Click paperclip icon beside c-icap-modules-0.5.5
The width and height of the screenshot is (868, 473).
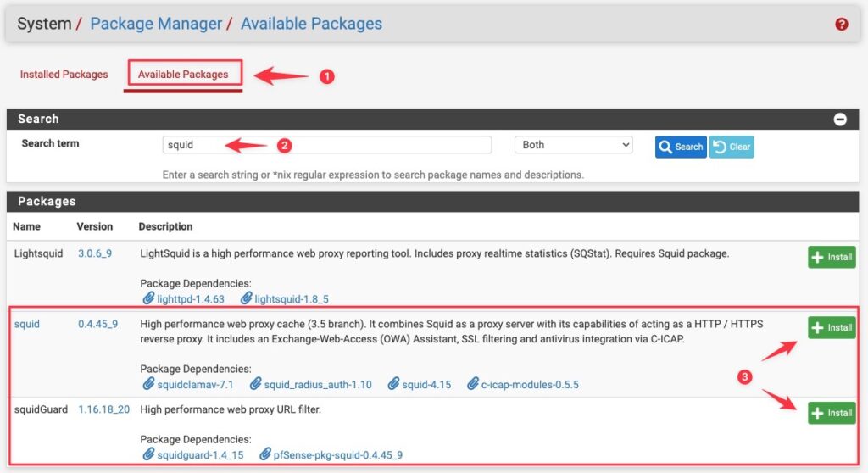[x=472, y=384]
